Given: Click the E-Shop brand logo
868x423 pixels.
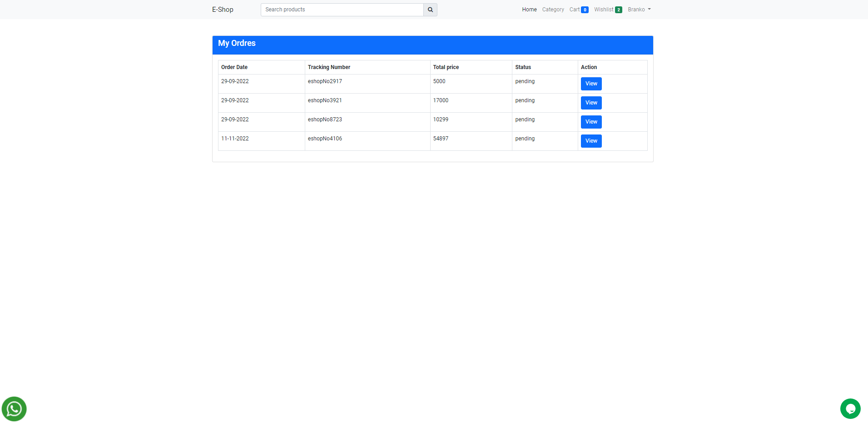Looking at the screenshot, I should 222,9.
